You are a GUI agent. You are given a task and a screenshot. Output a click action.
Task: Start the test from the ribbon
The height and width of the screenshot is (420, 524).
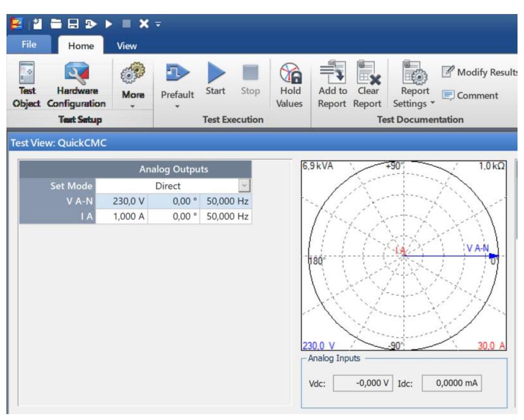click(216, 79)
